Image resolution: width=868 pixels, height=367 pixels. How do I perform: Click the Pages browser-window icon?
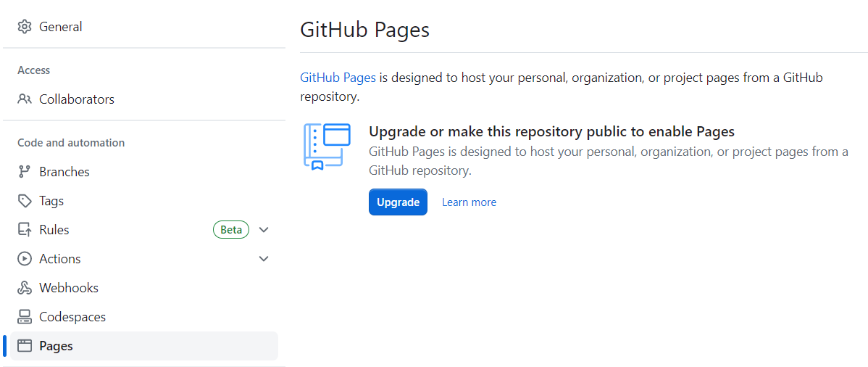pos(25,346)
